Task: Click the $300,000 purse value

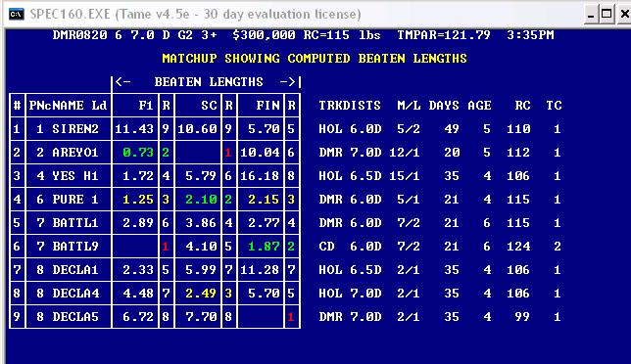Action: [264, 35]
